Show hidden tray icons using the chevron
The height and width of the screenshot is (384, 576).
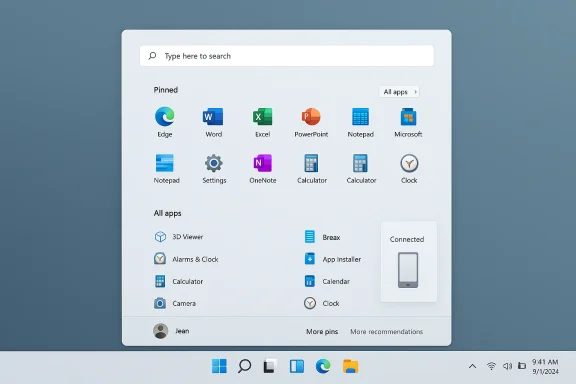[472, 366]
